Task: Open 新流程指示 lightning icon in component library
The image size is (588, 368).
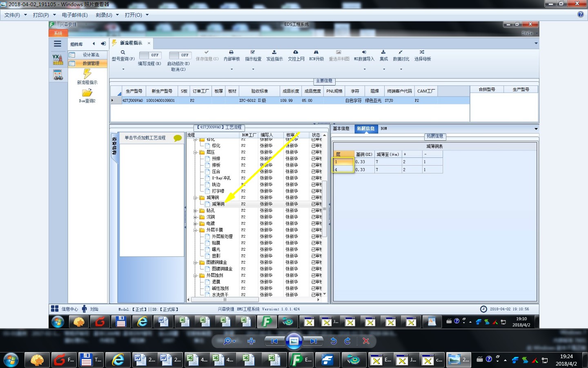Action: 87,74
